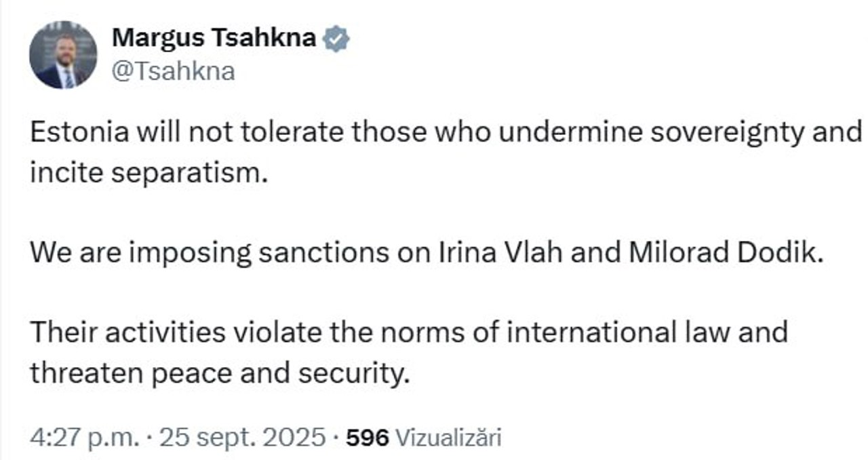This screenshot has height=460, width=868.
Task: Click the date 25 sept. 2025
Action: [241, 437]
